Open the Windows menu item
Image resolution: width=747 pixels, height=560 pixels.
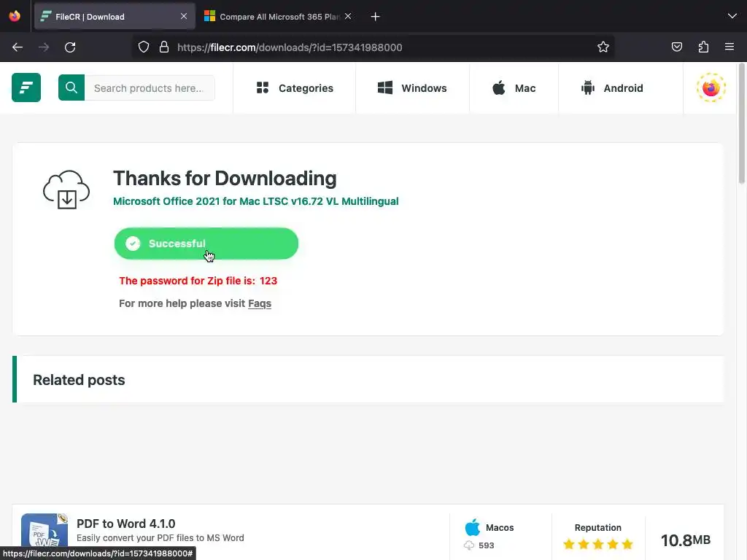[x=412, y=88]
